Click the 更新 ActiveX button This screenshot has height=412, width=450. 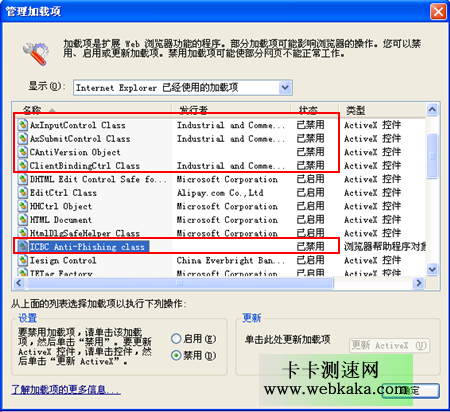pyautogui.click(x=389, y=345)
